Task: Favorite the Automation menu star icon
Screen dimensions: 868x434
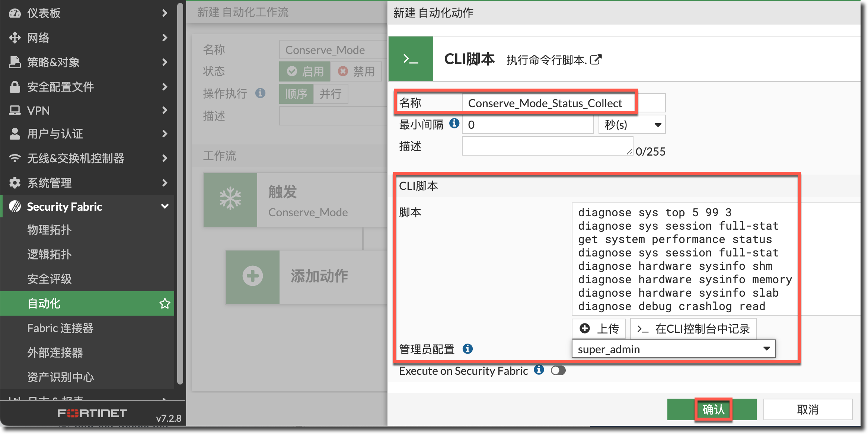Action: pyautogui.click(x=165, y=303)
